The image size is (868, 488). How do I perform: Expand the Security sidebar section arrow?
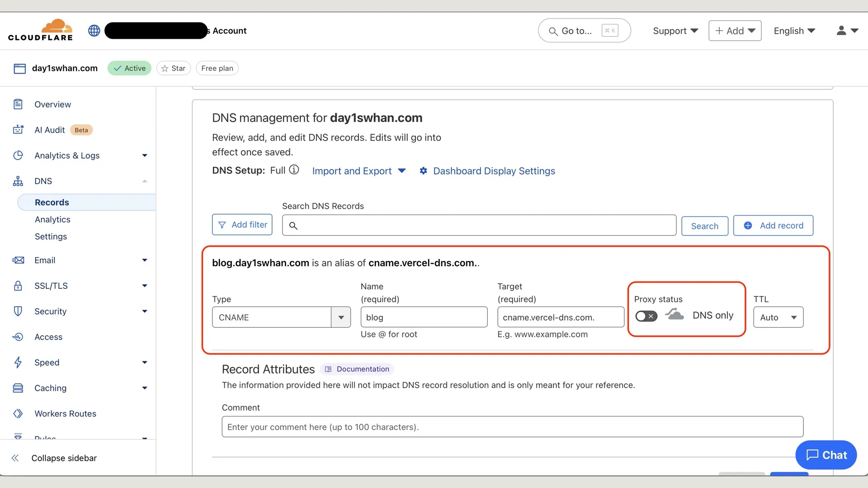(x=145, y=311)
